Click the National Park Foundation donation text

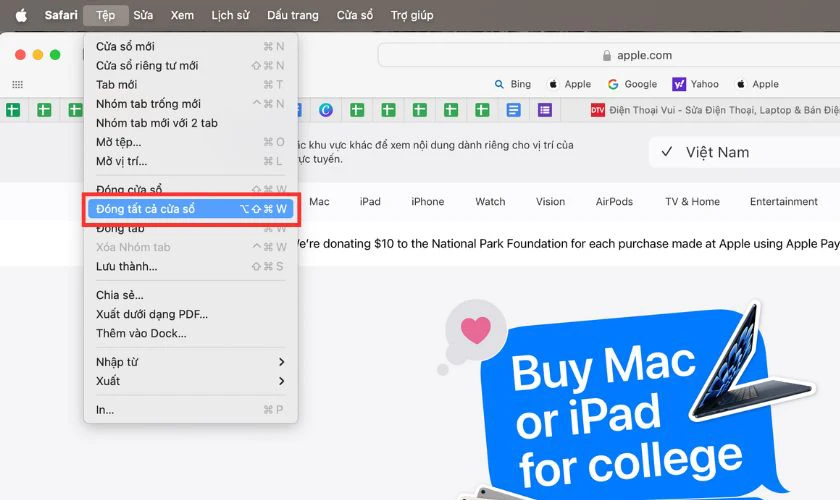569,244
